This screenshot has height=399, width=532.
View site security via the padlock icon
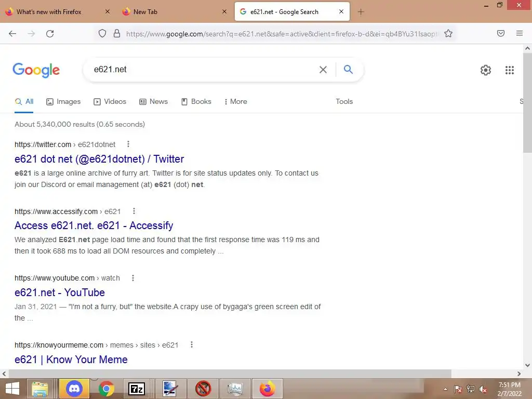(x=117, y=33)
